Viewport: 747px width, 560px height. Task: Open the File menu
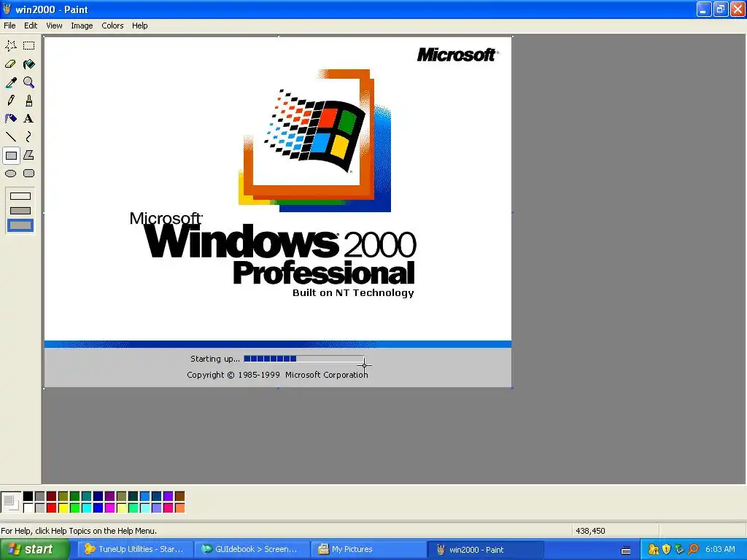pos(9,26)
